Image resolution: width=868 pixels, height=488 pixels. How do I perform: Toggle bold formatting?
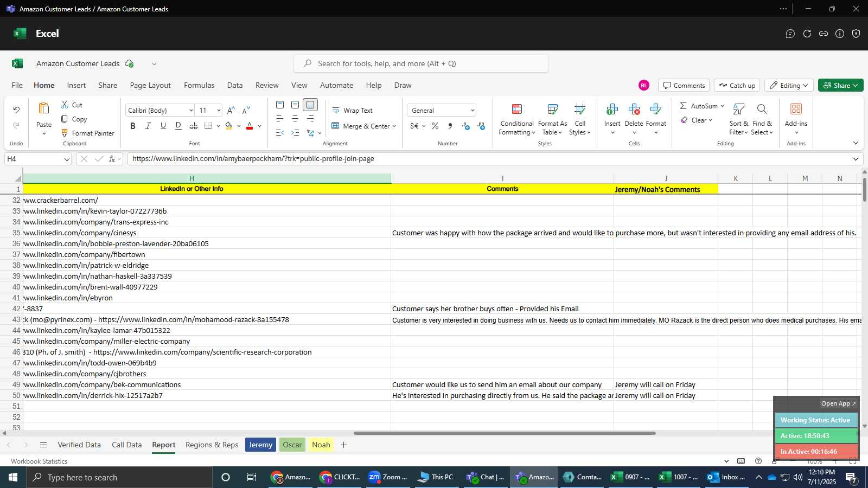click(x=133, y=126)
